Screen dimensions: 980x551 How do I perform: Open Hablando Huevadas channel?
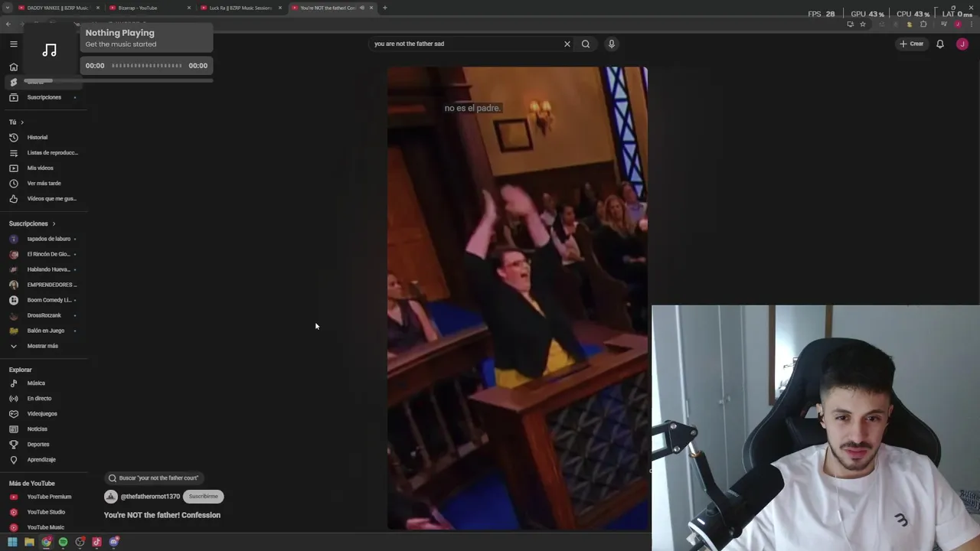coord(44,269)
